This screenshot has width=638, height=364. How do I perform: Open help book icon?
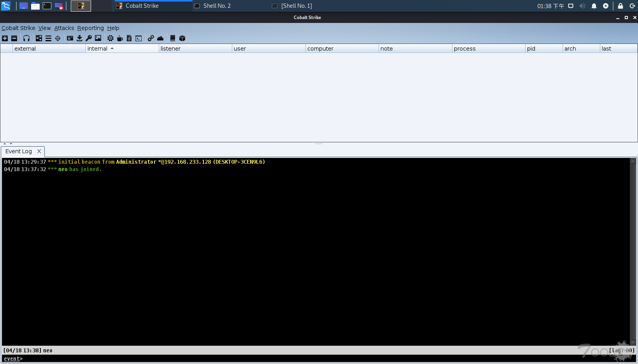(x=173, y=38)
